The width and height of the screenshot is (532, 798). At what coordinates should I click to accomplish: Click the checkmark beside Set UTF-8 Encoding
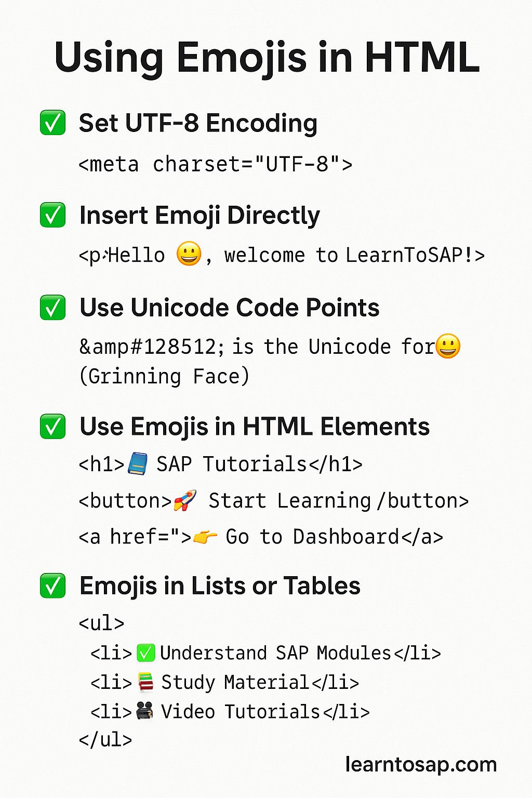pyautogui.click(x=53, y=123)
